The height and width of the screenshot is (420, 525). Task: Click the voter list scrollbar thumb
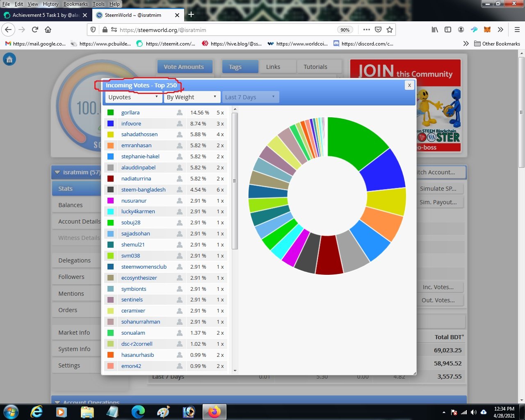coord(235,180)
